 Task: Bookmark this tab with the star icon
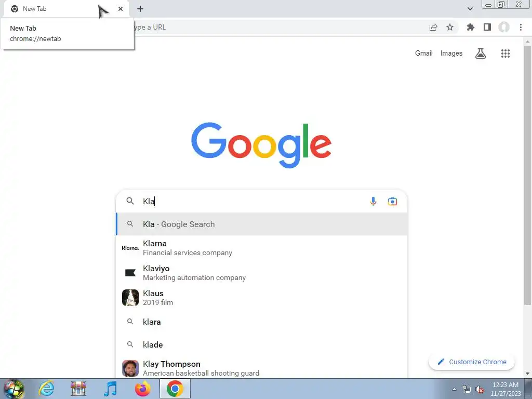[449, 27]
